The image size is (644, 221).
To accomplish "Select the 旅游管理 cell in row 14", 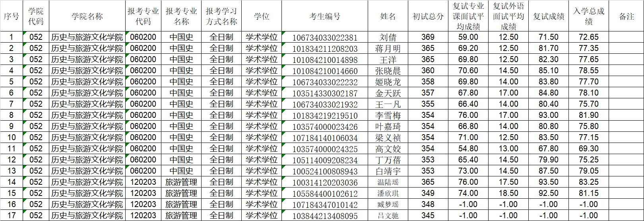I will click(x=181, y=182).
